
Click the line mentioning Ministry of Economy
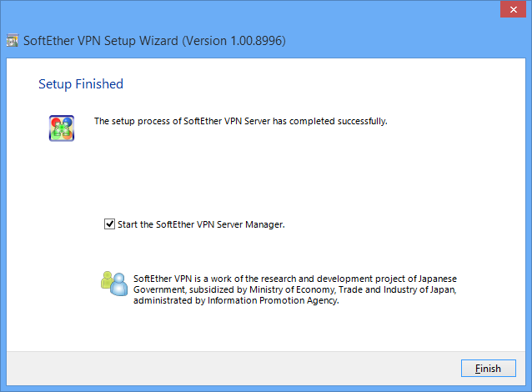(295, 289)
